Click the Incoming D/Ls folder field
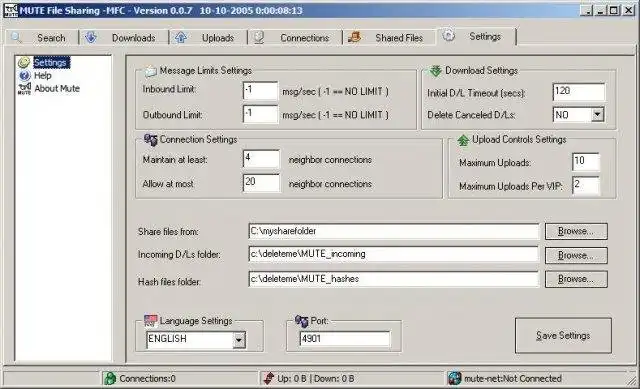The height and width of the screenshot is (389, 640). point(393,254)
